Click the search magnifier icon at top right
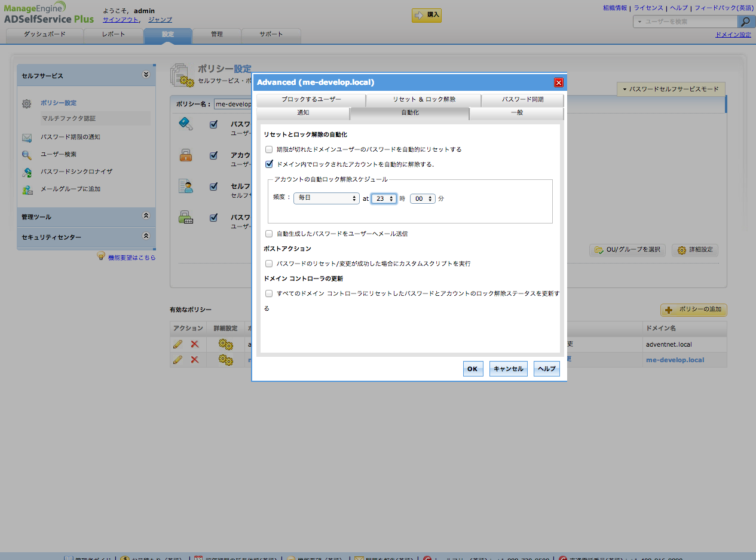Image resolution: width=756 pixels, height=560 pixels. (x=746, y=22)
